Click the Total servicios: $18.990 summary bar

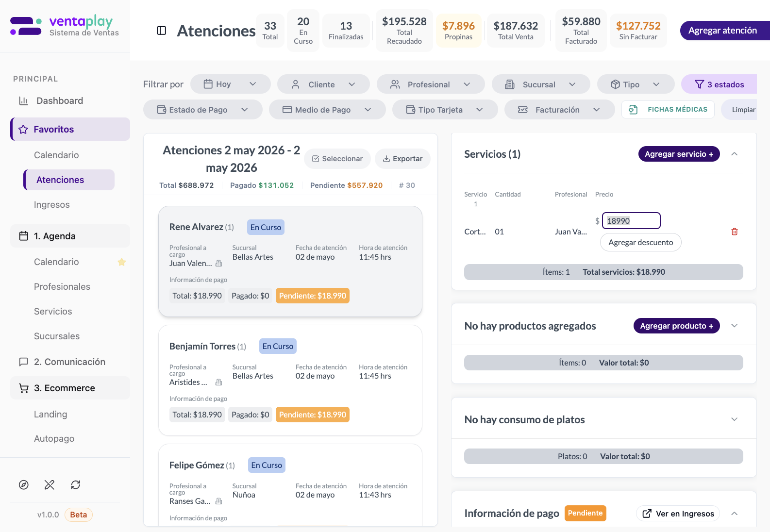[603, 272]
